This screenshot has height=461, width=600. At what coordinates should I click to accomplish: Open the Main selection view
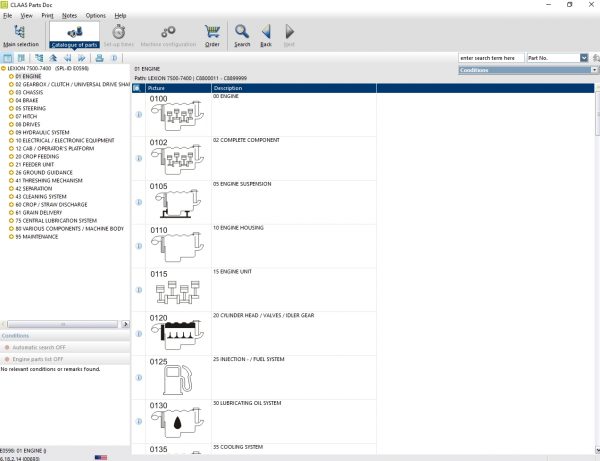tap(21, 36)
